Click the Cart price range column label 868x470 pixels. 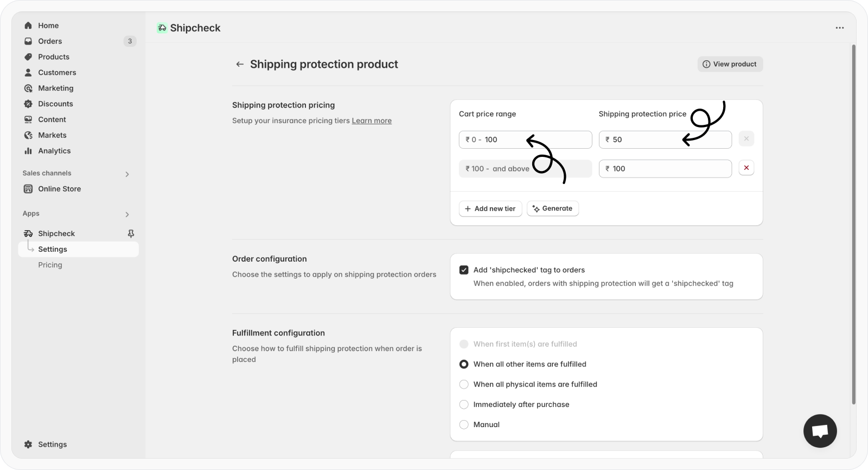click(487, 114)
